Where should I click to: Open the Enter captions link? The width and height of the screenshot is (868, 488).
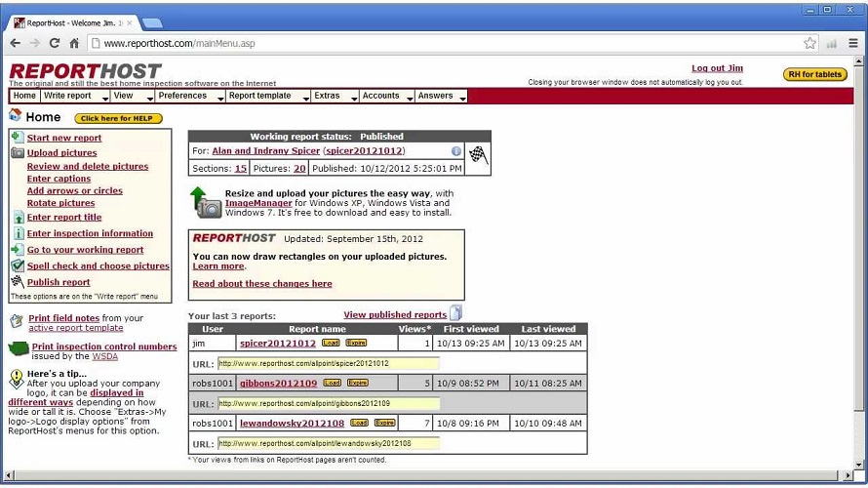(59, 179)
